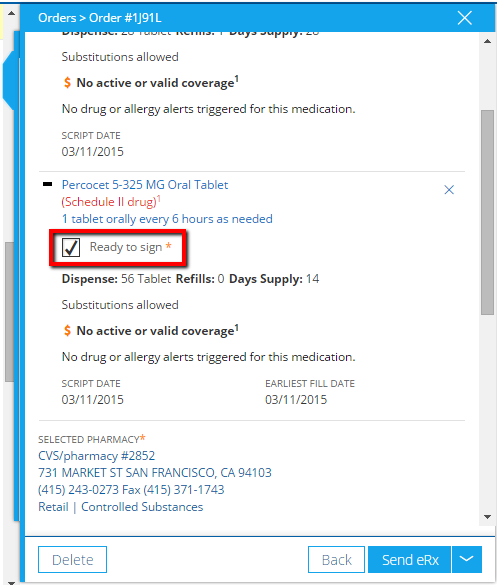
Task: Click Percocet's No active or valid coverage text
Action: click(157, 331)
